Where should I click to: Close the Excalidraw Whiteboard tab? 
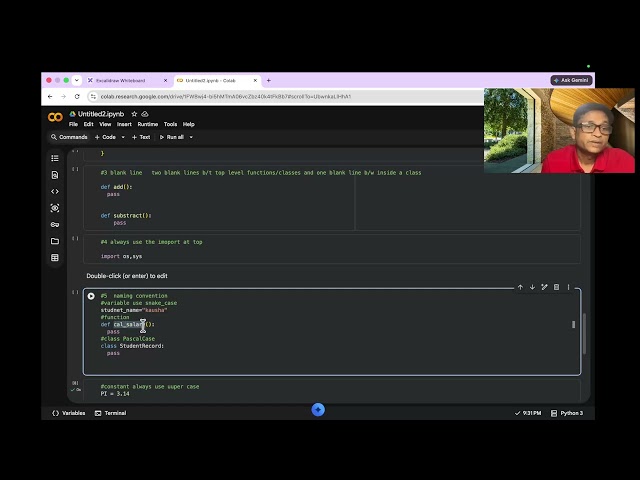tap(165, 81)
